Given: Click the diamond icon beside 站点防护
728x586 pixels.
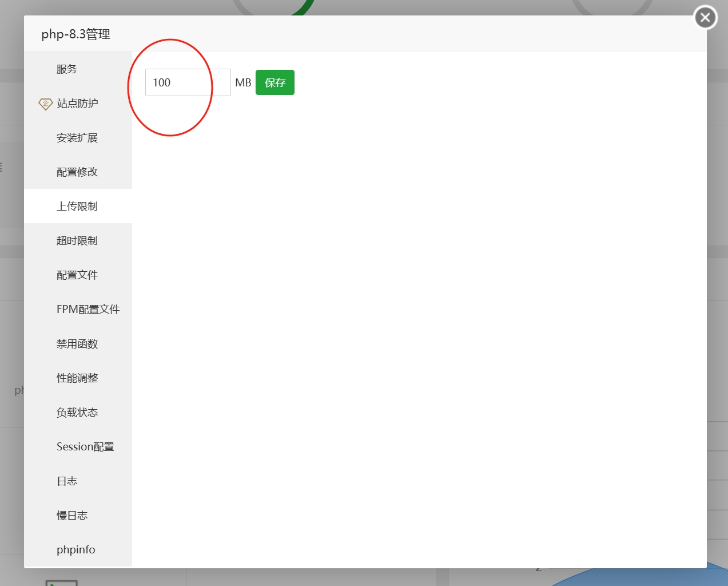Looking at the screenshot, I should (45, 104).
